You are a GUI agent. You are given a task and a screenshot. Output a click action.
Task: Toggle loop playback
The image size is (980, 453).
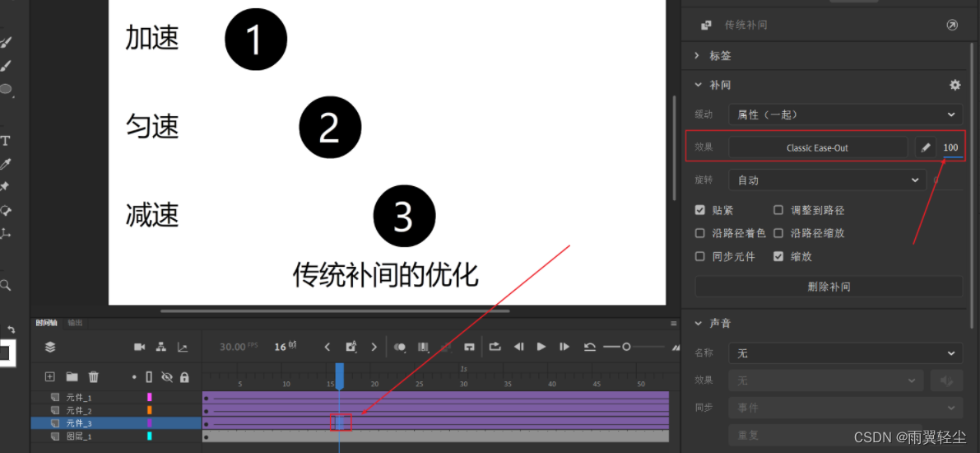[495, 346]
